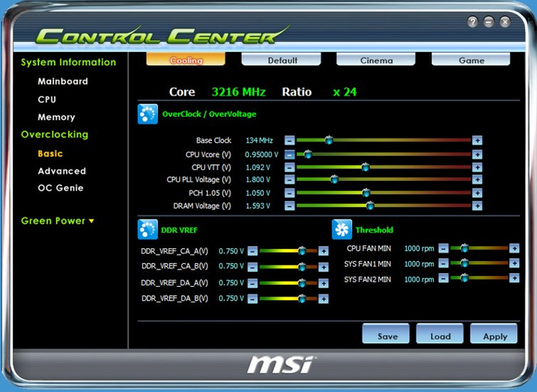Increase DDR_VREF_CA_A using its plus button

323,251
